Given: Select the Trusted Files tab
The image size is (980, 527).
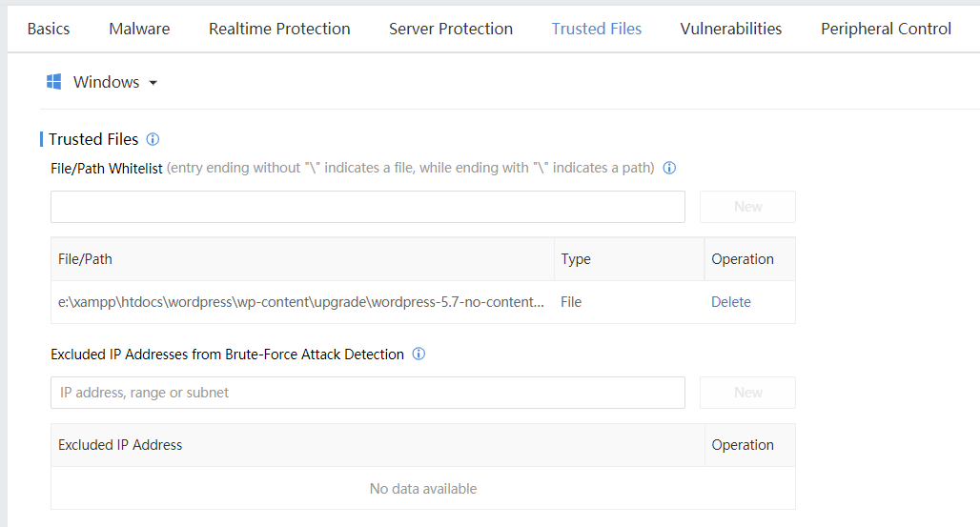Looking at the screenshot, I should pos(596,29).
